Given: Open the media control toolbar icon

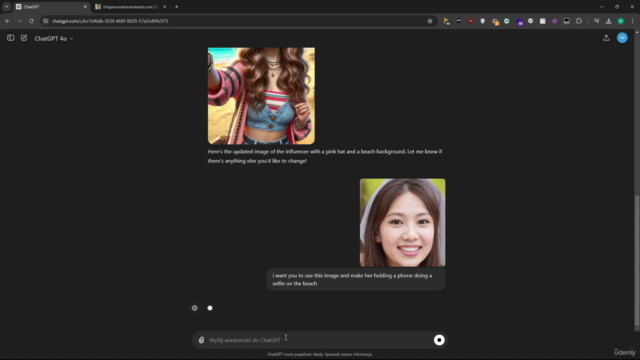Looking at the screenshot, I should coord(596,21).
